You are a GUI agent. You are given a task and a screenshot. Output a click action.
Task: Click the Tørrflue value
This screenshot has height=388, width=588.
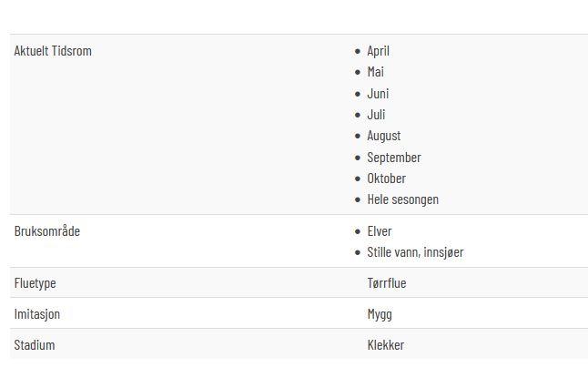pyautogui.click(x=387, y=283)
